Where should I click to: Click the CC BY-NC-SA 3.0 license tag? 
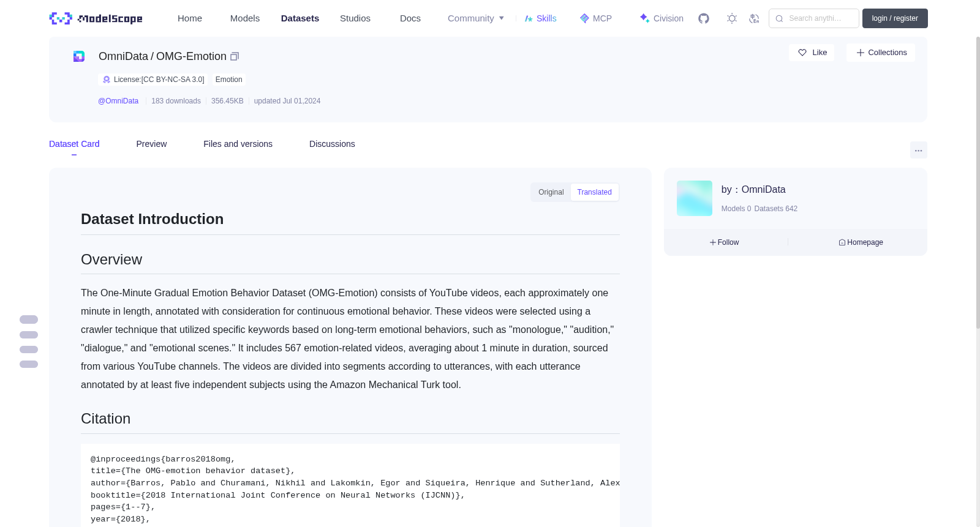(153, 80)
